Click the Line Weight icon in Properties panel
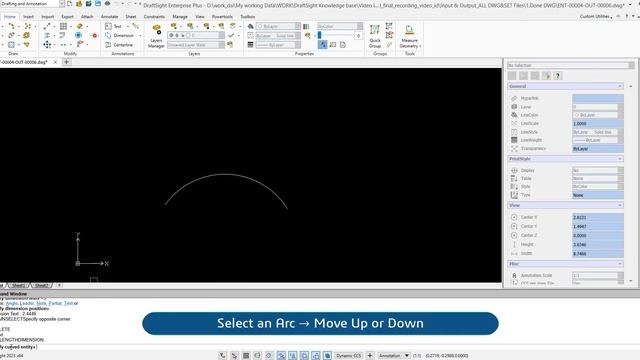This screenshot has width=640, height=360. coord(251,45)
